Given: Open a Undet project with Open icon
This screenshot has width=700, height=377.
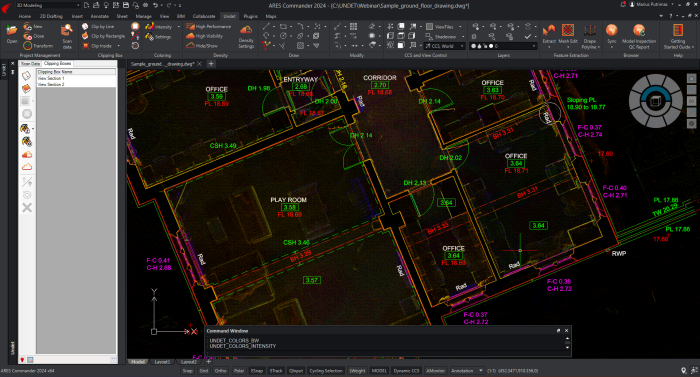Looking at the screenshot, I should tap(12, 34).
